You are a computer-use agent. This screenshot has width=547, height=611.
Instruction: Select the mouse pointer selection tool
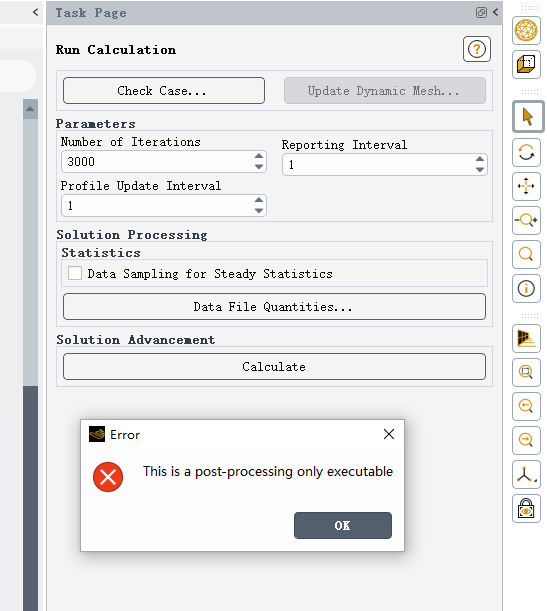pos(528,117)
